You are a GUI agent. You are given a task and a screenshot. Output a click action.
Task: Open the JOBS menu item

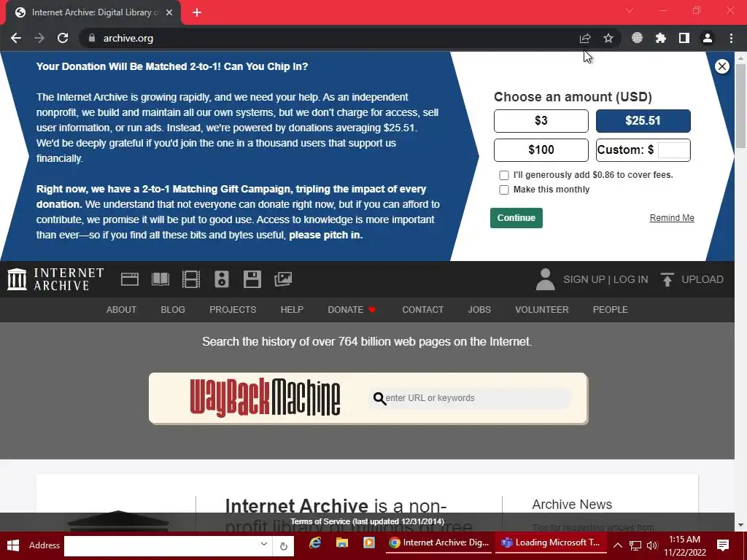[x=479, y=309]
